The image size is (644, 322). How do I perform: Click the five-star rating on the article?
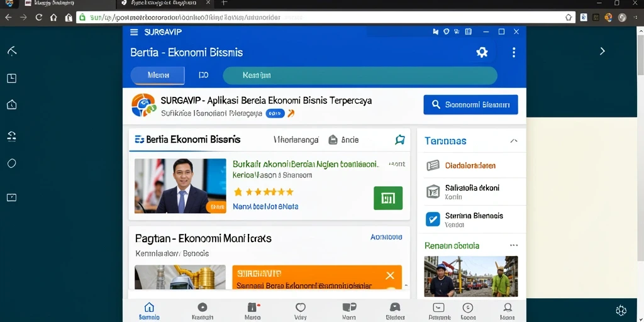[264, 192]
